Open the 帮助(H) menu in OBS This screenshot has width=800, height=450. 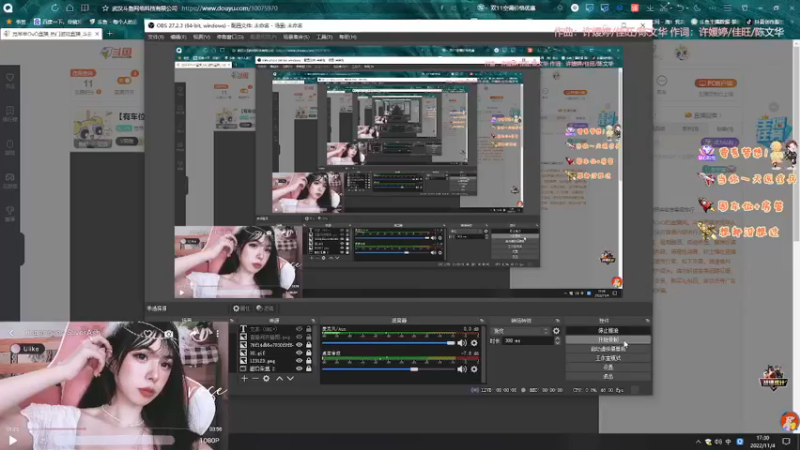click(348, 37)
